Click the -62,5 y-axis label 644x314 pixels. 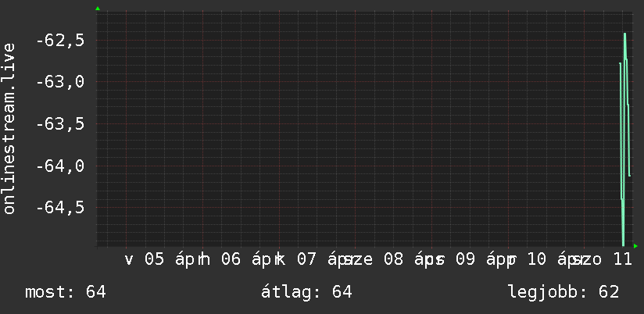[x=59, y=40]
